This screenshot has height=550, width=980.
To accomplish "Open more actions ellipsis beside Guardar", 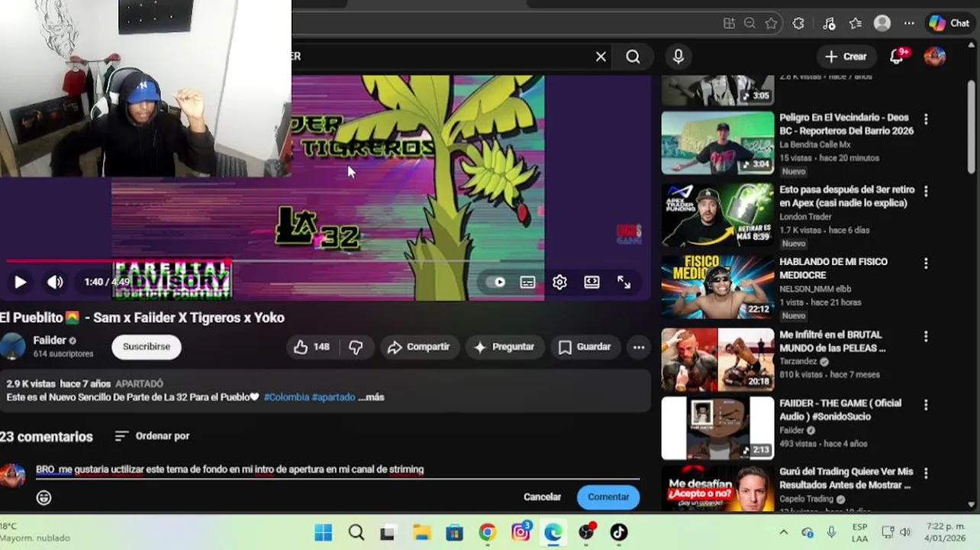I will [639, 347].
